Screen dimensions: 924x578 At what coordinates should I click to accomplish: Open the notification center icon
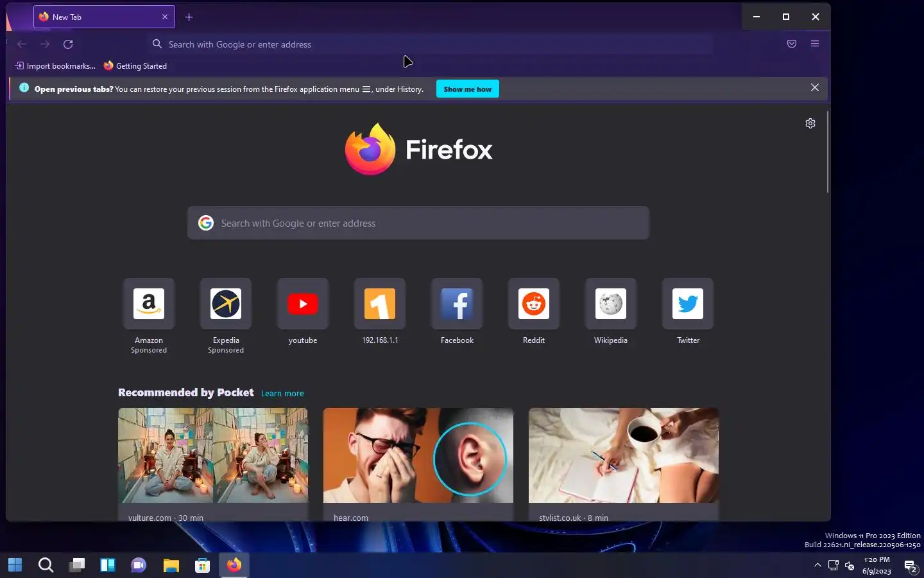[x=910, y=566]
